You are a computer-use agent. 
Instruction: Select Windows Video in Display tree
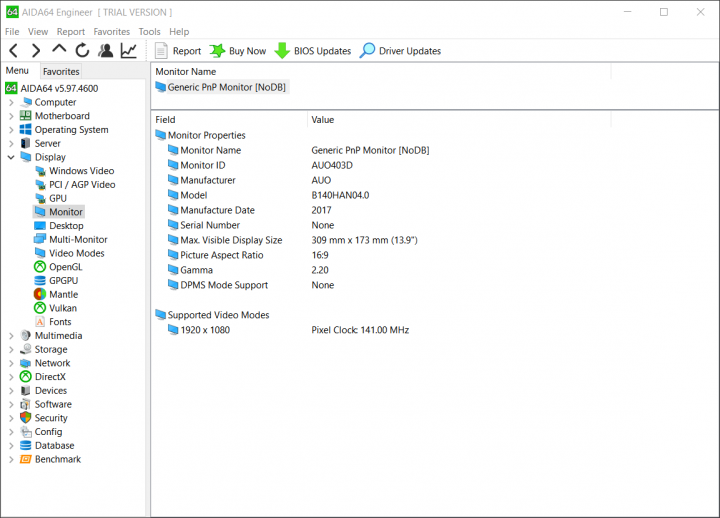82,171
